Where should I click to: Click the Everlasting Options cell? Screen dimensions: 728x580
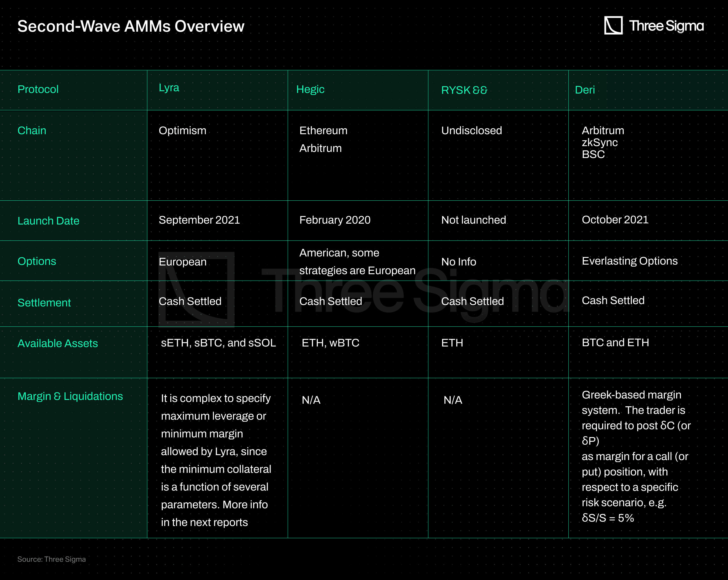click(x=629, y=261)
